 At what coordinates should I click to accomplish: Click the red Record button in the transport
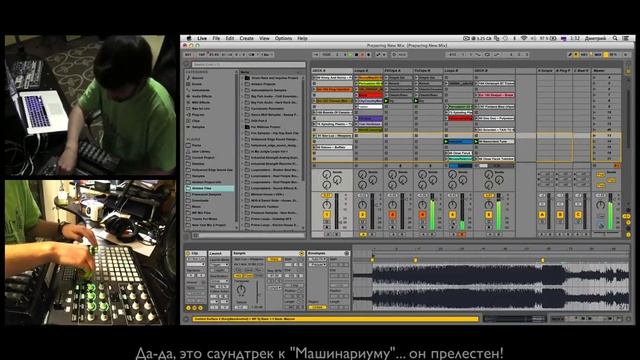tap(362, 55)
